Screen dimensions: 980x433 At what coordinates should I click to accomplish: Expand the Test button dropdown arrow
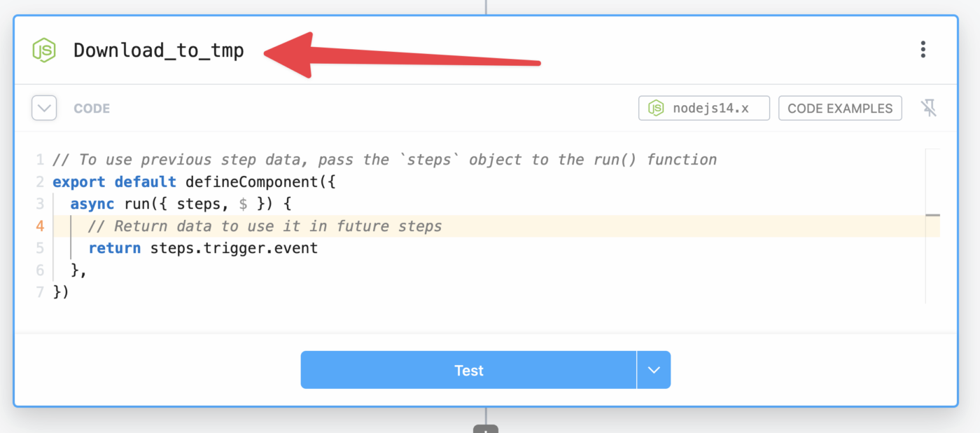pyautogui.click(x=654, y=370)
